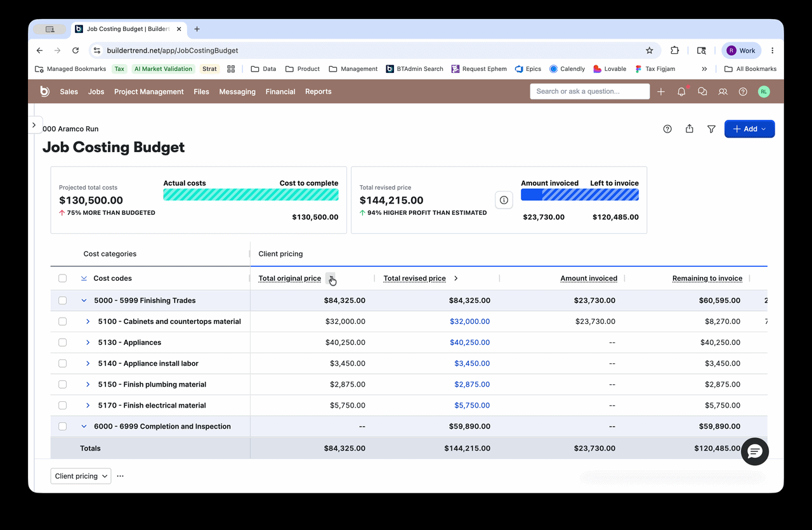Expand the 5100 Cabinets and countertops row
Image resolution: width=812 pixels, height=530 pixels.
tap(88, 321)
